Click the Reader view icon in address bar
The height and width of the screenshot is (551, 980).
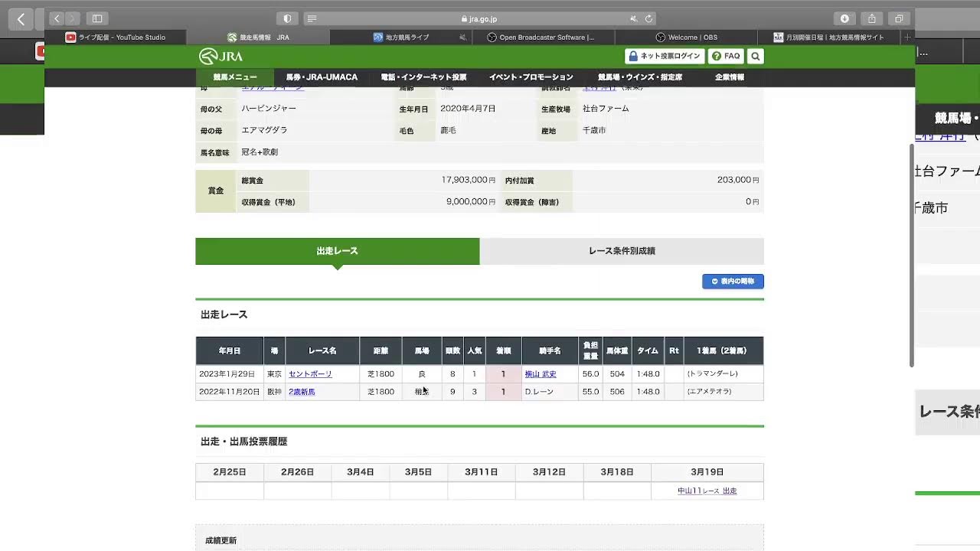pyautogui.click(x=312, y=18)
